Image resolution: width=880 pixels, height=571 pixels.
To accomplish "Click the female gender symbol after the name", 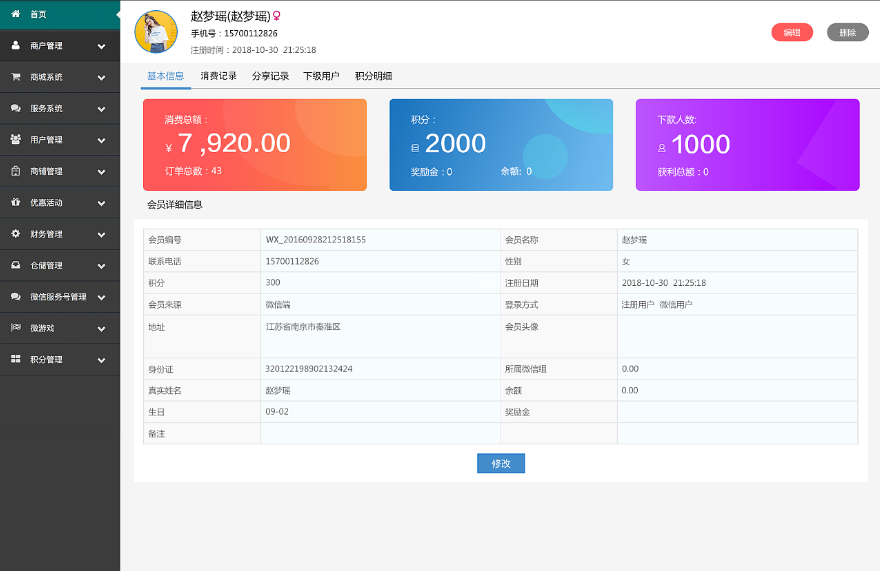I will [x=277, y=16].
